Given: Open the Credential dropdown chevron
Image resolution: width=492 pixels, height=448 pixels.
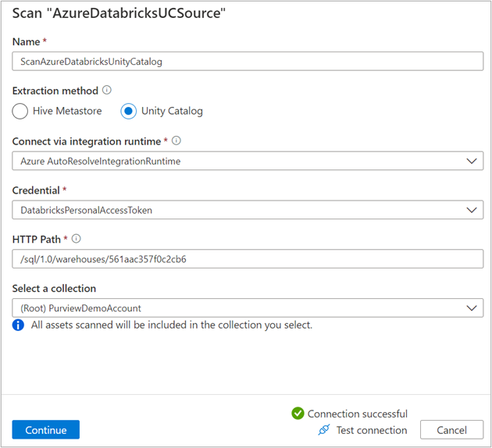Looking at the screenshot, I should pyautogui.click(x=470, y=210).
